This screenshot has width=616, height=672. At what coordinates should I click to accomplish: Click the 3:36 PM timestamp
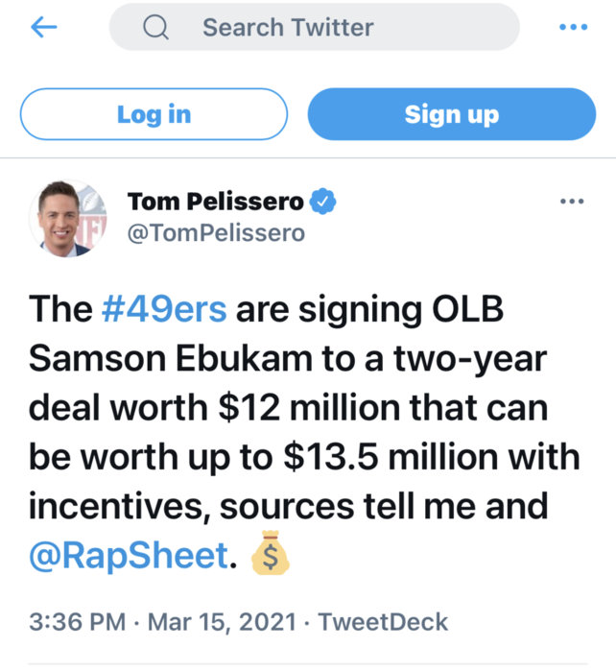pyautogui.click(x=78, y=622)
